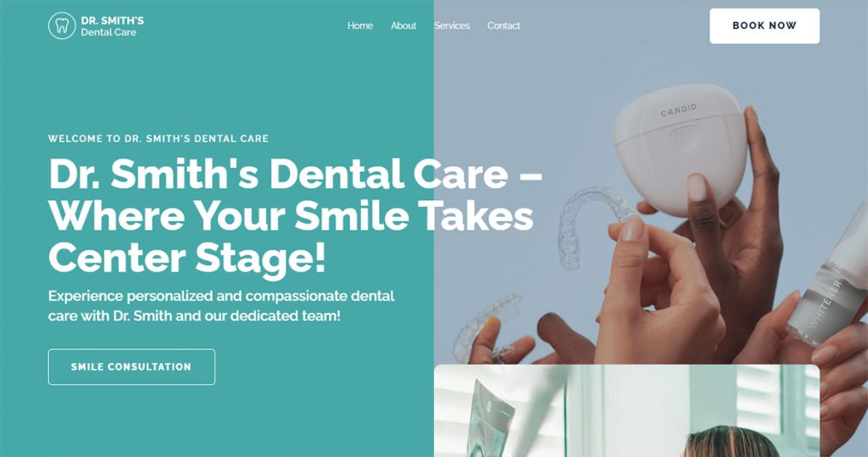Image resolution: width=868 pixels, height=457 pixels.
Task: Select Services in the navigation bar
Action: click(452, 25)
